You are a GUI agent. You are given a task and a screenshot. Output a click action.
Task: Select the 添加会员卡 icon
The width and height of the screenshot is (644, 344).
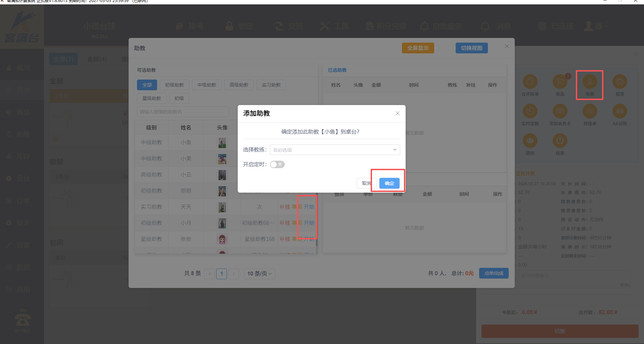(x=560, y=111)
